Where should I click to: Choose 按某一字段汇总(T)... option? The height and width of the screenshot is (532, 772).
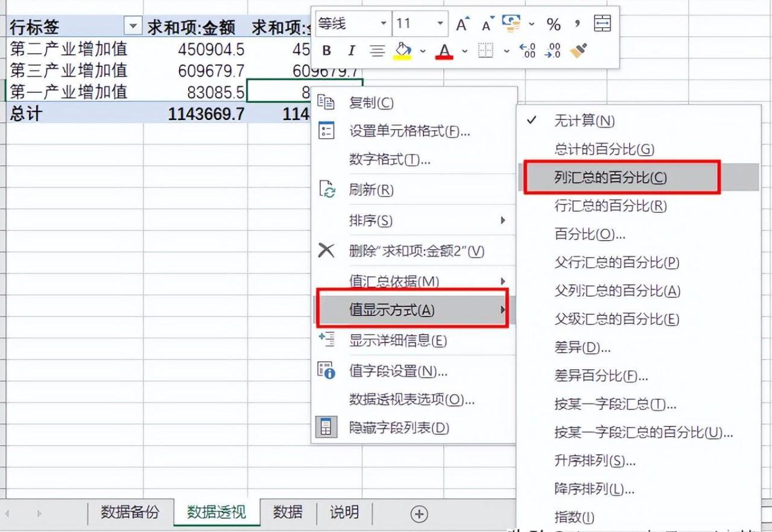coord(639,404)
